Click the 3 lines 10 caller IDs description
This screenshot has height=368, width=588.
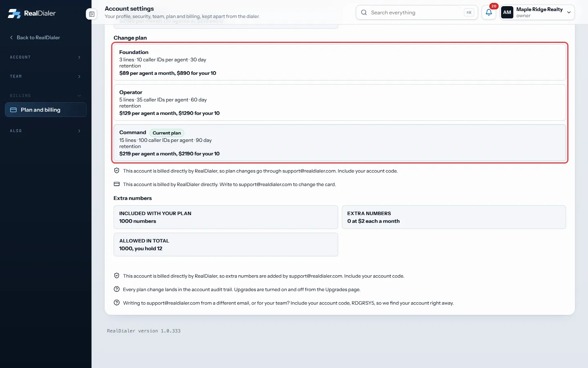163,63
